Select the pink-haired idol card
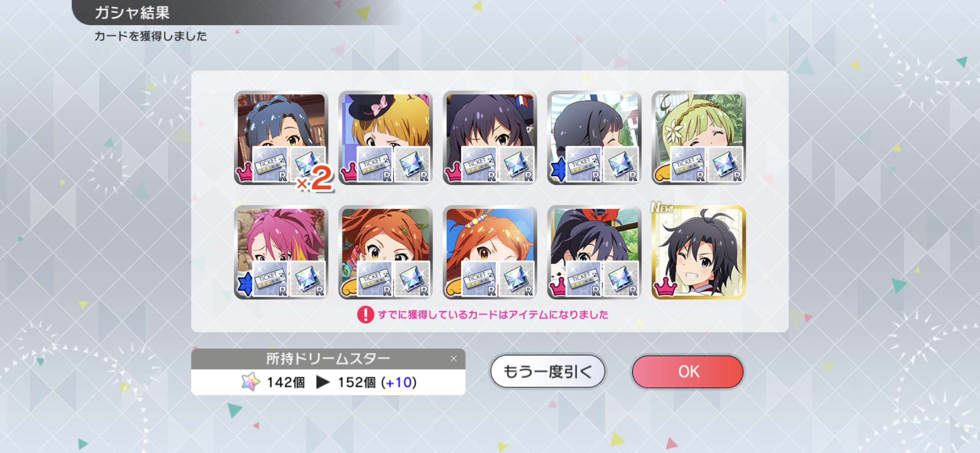980x453 pixels. (281, 252)
